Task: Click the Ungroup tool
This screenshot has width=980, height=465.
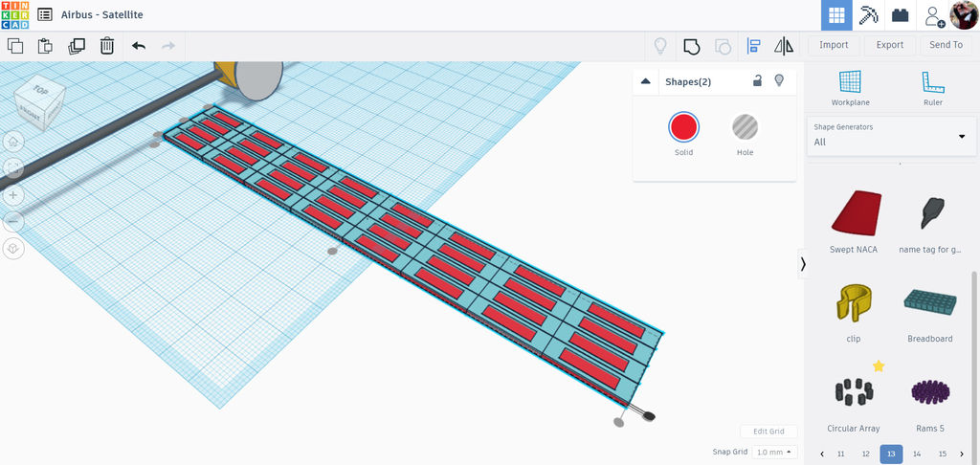Action: (x=723, y=46)
